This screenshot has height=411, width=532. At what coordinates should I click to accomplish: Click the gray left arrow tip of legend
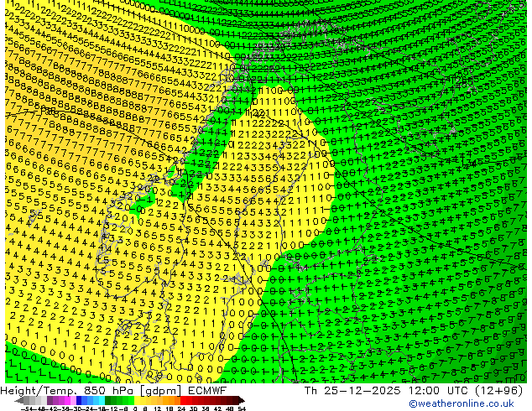19,401
